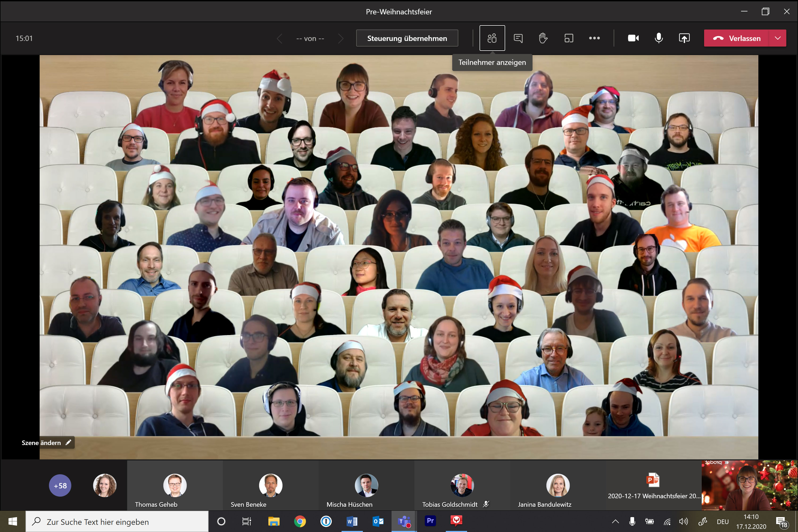Screen dimensions: 798x532
Task: Switch to Microsoft Teams taskbar icon
Action: [x=404, y=521]
